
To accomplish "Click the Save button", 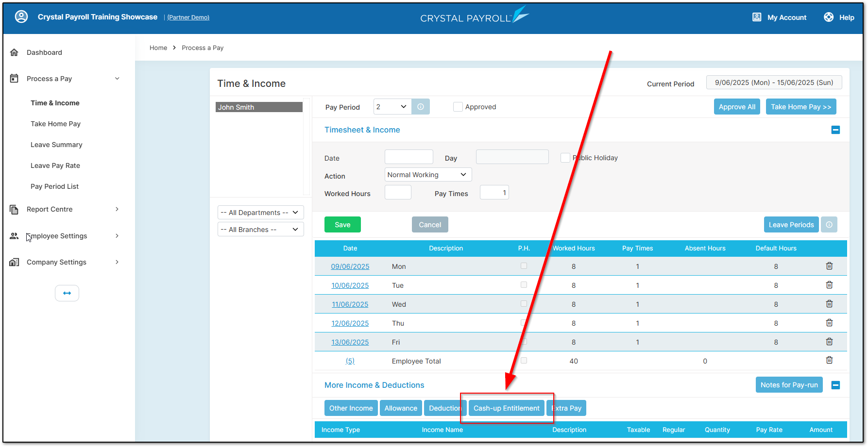I will (342, 225).
